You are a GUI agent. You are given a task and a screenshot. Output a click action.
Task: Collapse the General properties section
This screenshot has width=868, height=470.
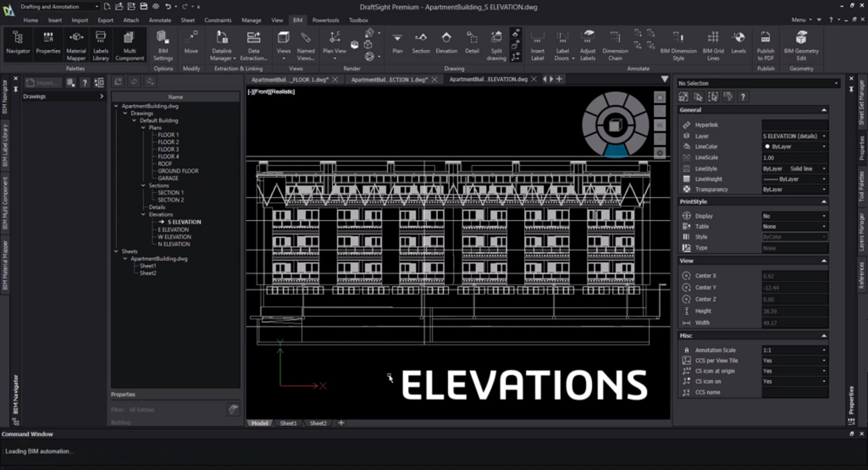click(824, 110)
